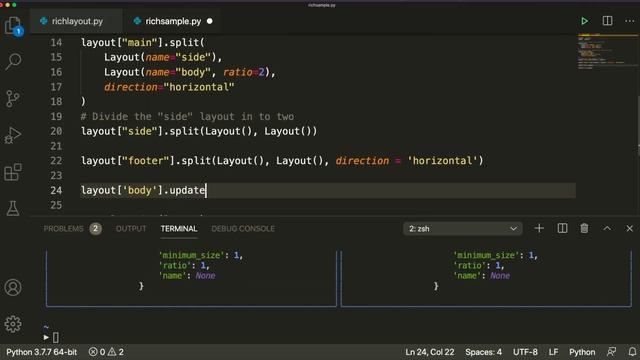Change line ending via LF

click(x=553, y=352)
